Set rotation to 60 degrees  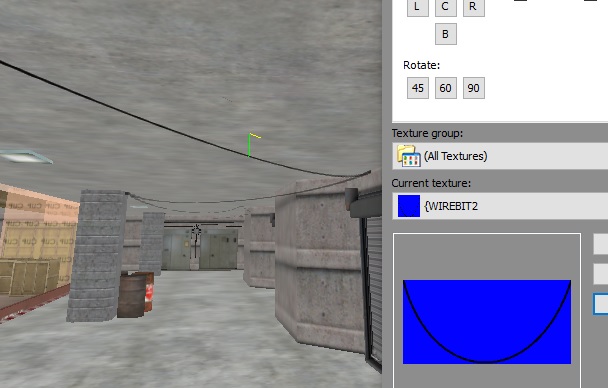[446, 88]
